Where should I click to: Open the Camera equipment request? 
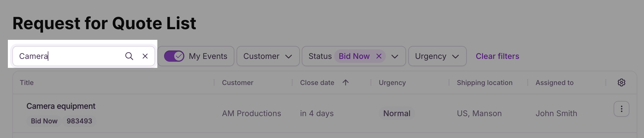coord(61,106)
